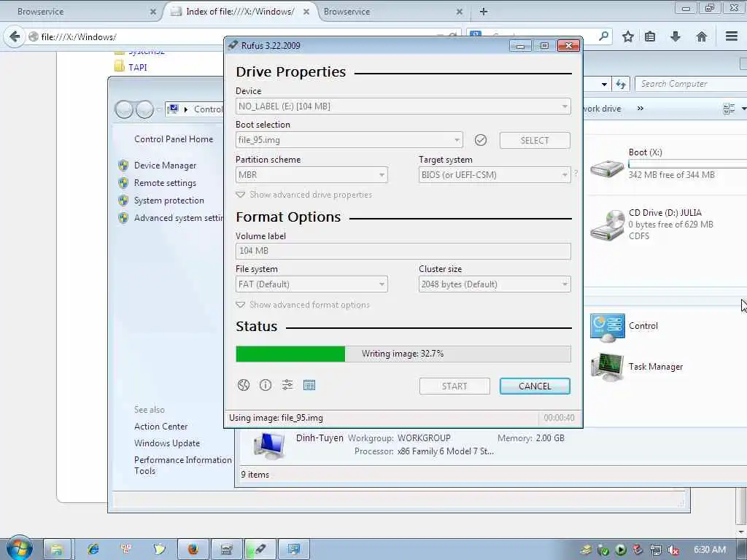This screenshot has height=560, width=747.
Task: Select the Boot (X:) drive icon
Action: [607, 168]
